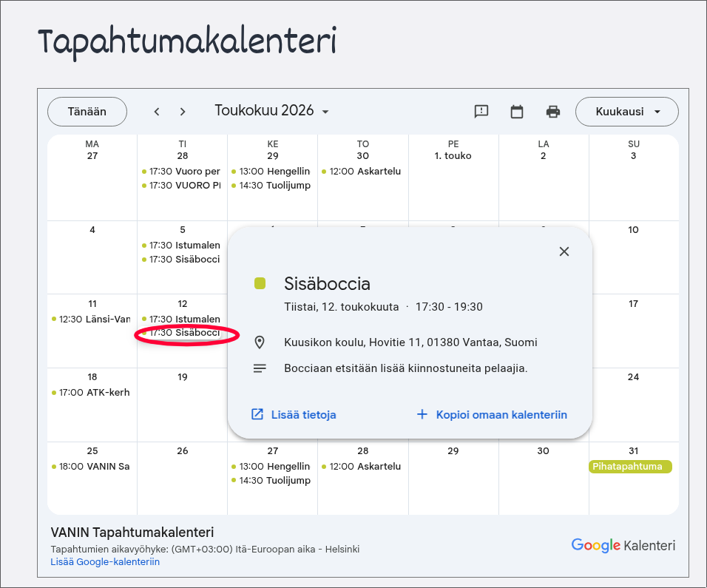
Task: Go to the next month arrow
Action: [x=182, y=112]
